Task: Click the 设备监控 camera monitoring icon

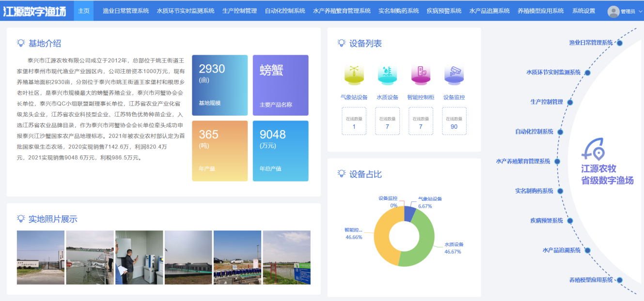Action: point(454,75)
